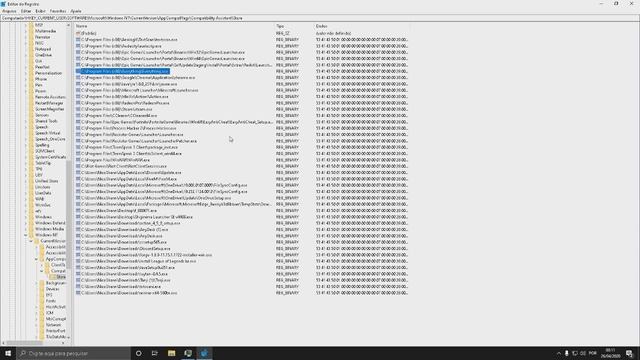Click the binary icon of chrome.exe entry
Image resolution: width=640 pixels, height=360 pixels.
[x=78, y=78]
